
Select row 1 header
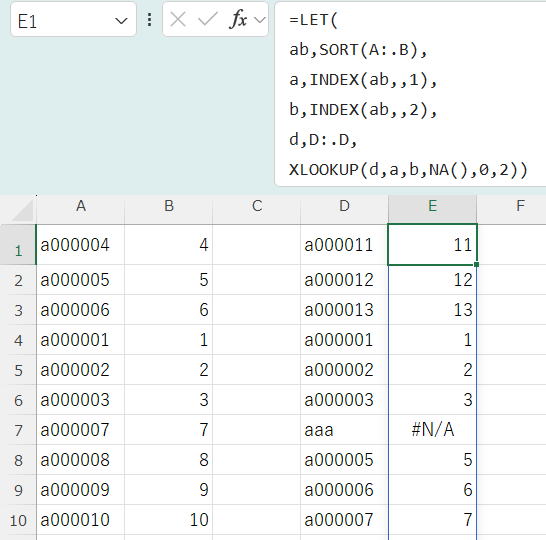pos(18,244)
